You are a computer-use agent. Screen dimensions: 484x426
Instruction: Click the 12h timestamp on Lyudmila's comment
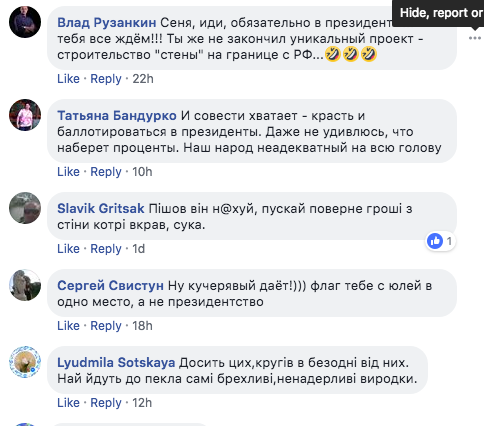coord(142,403)
